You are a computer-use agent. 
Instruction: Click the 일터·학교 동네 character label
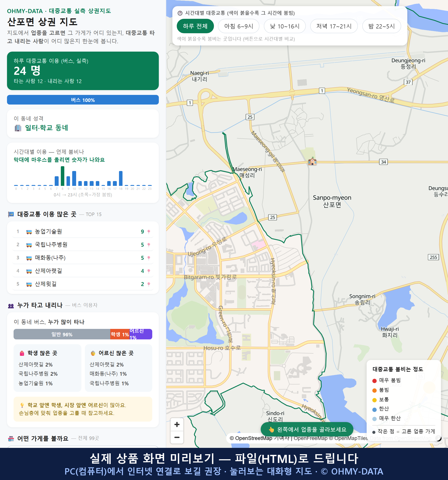pos(47,128)
